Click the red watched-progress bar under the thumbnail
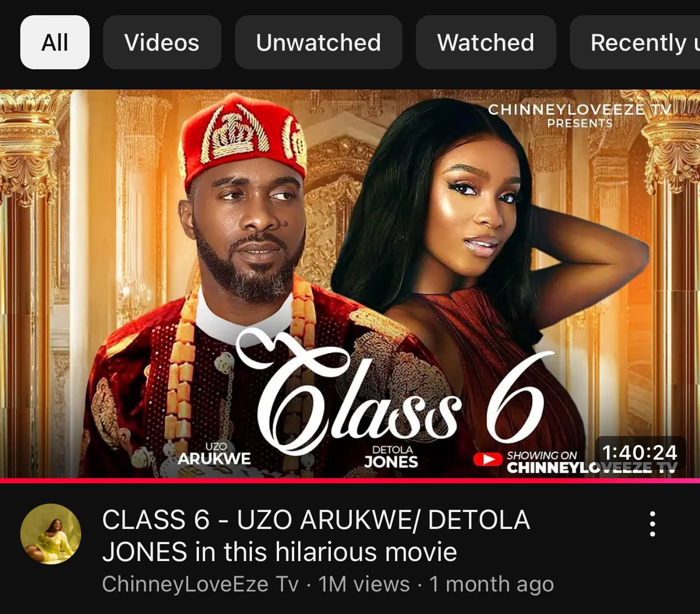Screen dimensions: 700x614 [350, 480]
